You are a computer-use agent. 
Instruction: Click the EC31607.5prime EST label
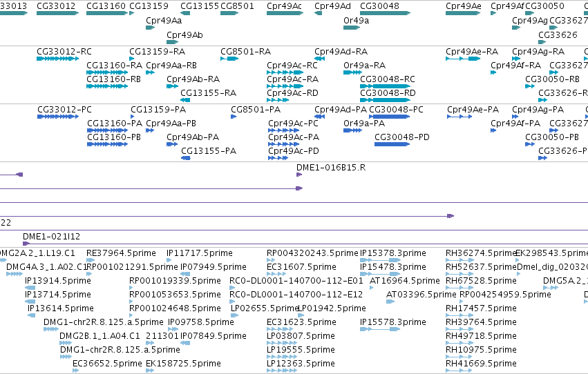pyautogui.click(x=301, y=267)
